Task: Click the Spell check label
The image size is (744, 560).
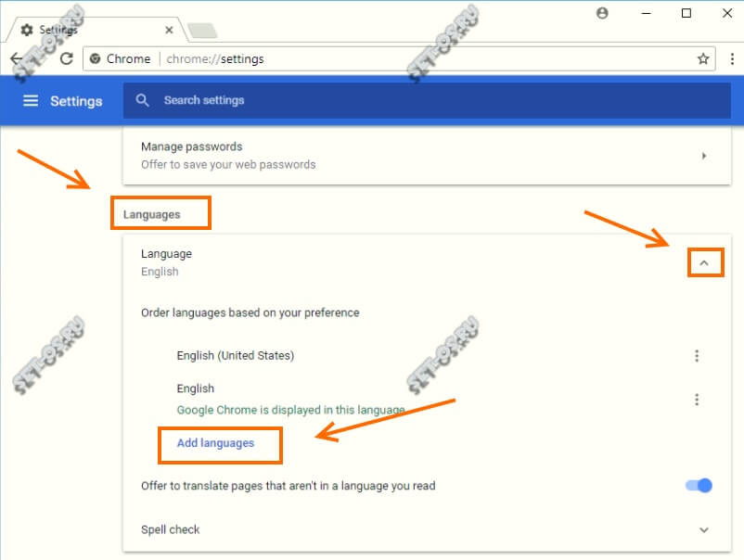Action: click(x=171, y=529)
